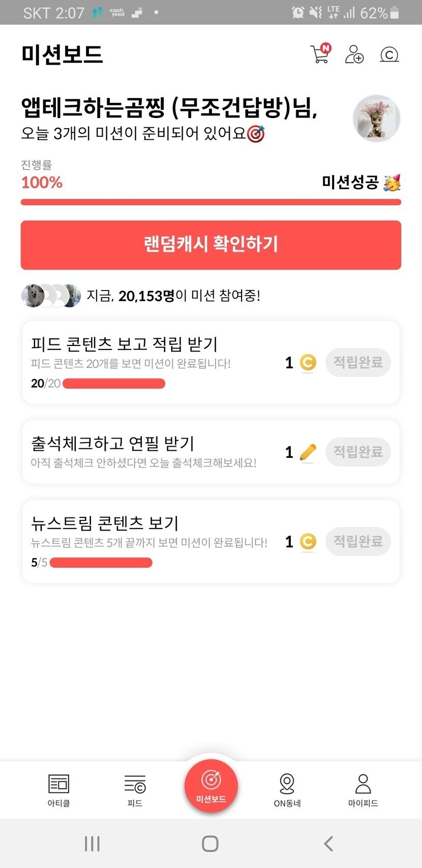Tap the invite friend icon
The width and height of the screenshot is (422, 868).
point(354,54)
